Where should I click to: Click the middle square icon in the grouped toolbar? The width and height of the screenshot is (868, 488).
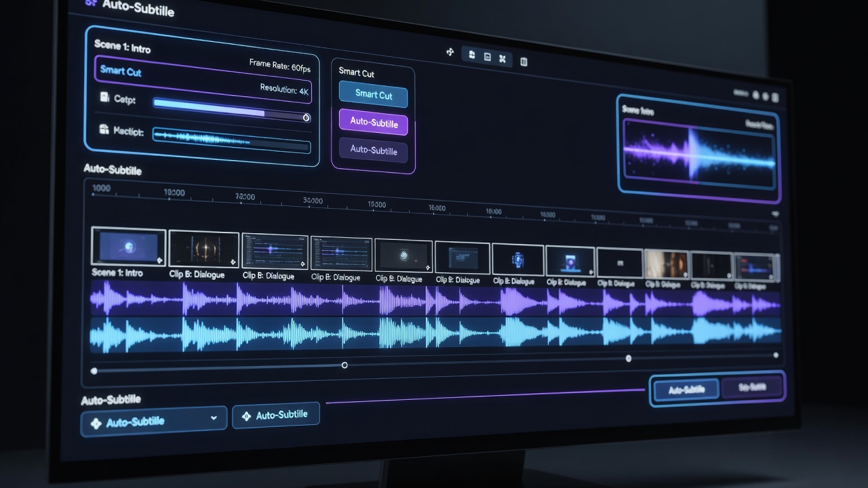coord(488,57)
